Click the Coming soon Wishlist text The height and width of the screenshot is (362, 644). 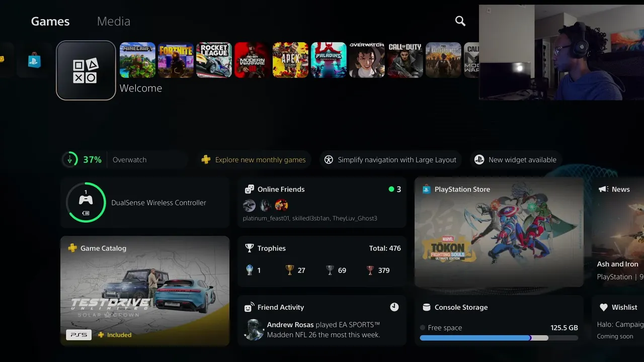click(x=615, y=336)
